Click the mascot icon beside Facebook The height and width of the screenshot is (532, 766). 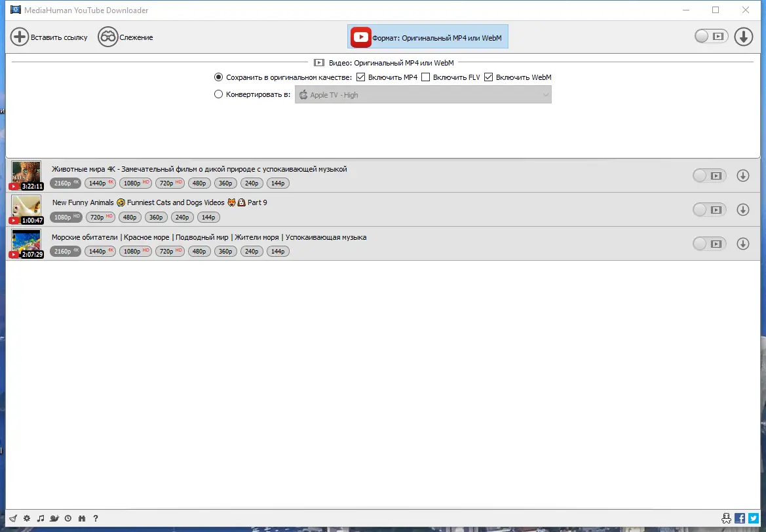coord(727,518)
